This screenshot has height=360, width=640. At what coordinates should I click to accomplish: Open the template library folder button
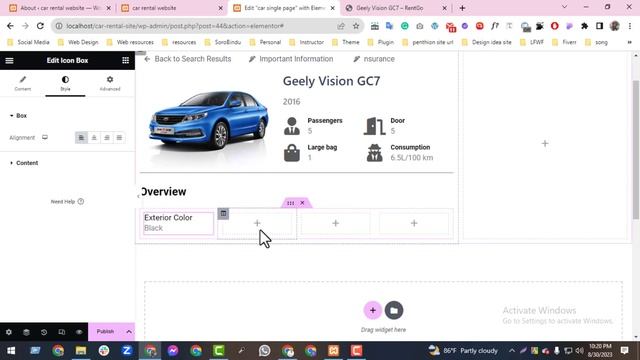click(x=394, y=311)
